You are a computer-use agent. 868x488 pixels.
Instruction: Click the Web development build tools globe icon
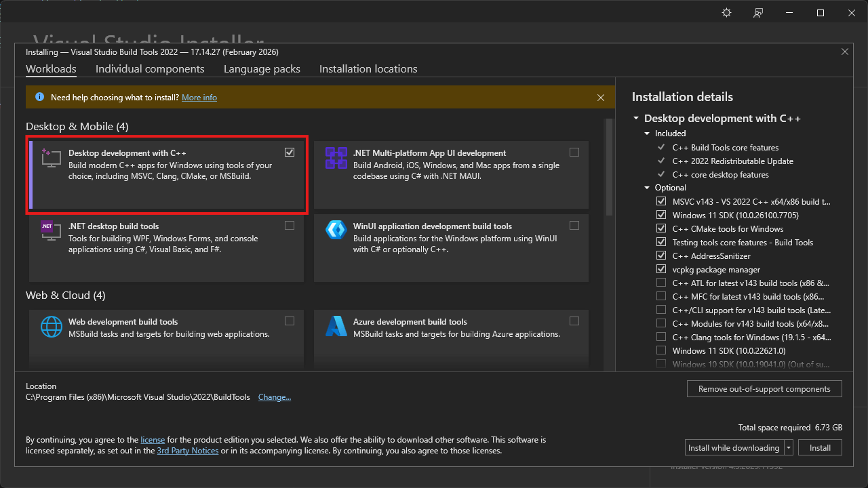[52, 326]
